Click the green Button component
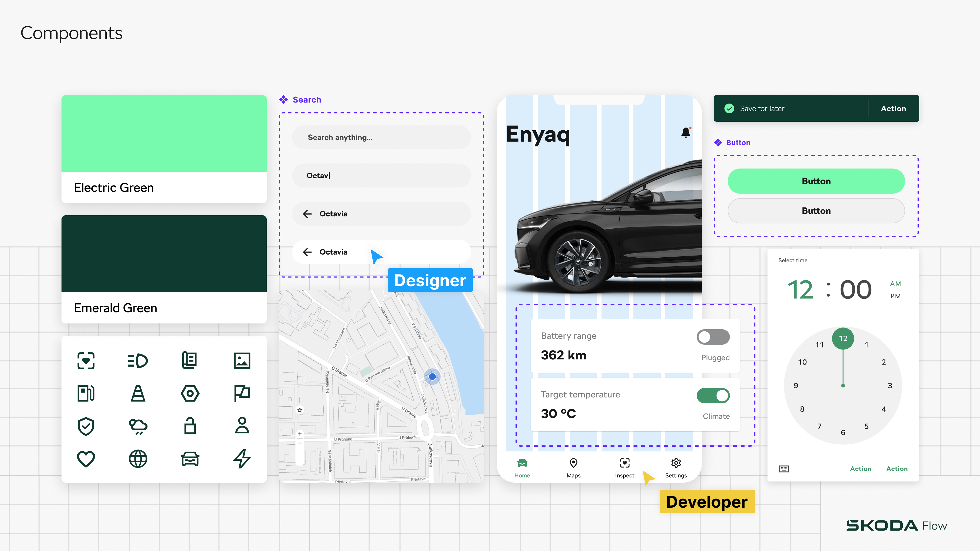980x551 pixels. click(816, 181)
